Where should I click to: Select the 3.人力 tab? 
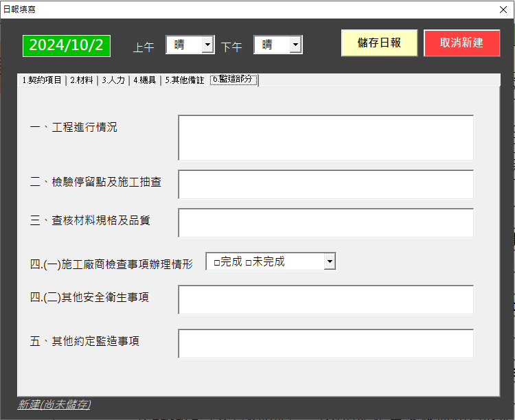point(113,80)
